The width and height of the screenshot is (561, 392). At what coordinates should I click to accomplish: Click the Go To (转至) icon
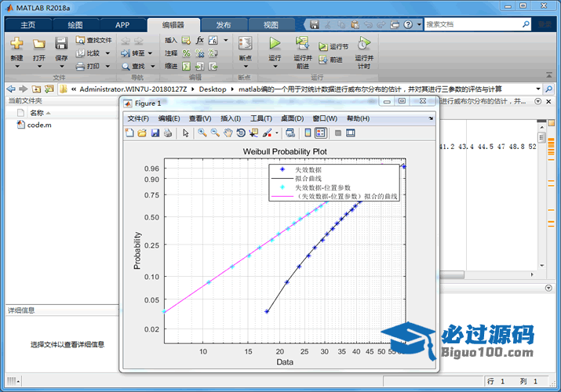pyautogui.click(x=126, y=53)
